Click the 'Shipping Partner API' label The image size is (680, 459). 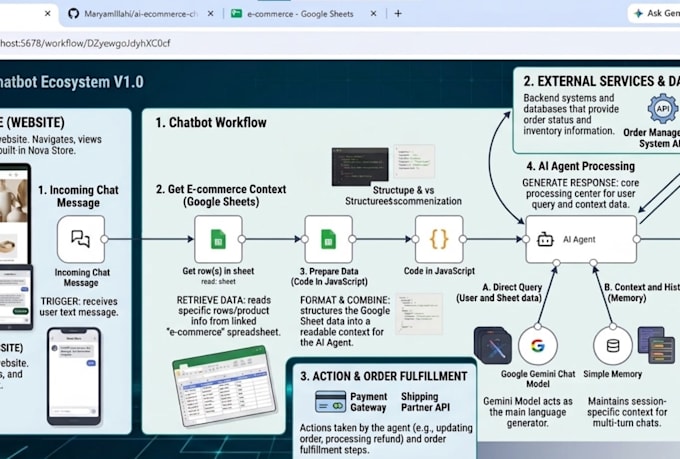[425, 402]
